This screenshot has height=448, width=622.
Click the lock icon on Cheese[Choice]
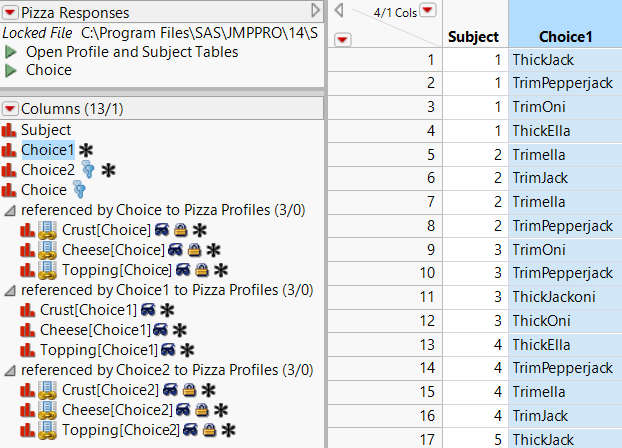(x=196, y=250)
